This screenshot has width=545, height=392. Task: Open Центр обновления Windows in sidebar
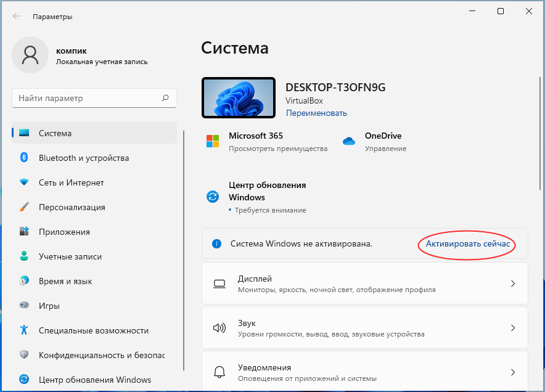coord(95,380)
